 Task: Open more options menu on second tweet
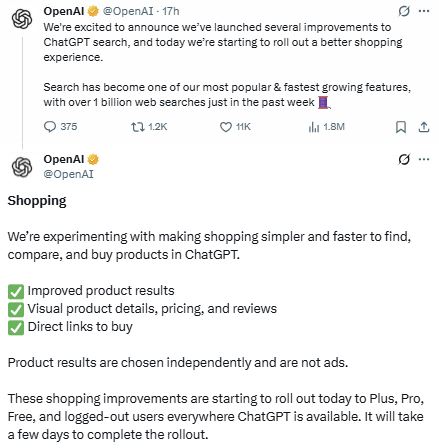424,159
